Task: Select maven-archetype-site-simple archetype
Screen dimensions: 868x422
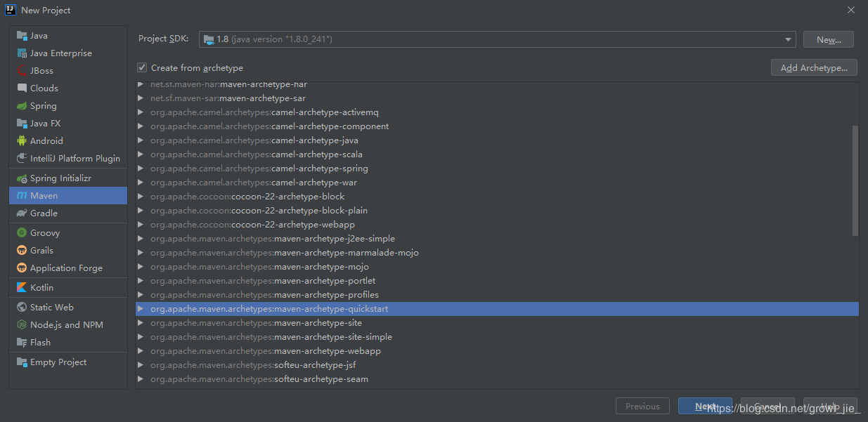Action: coord(497,337)
